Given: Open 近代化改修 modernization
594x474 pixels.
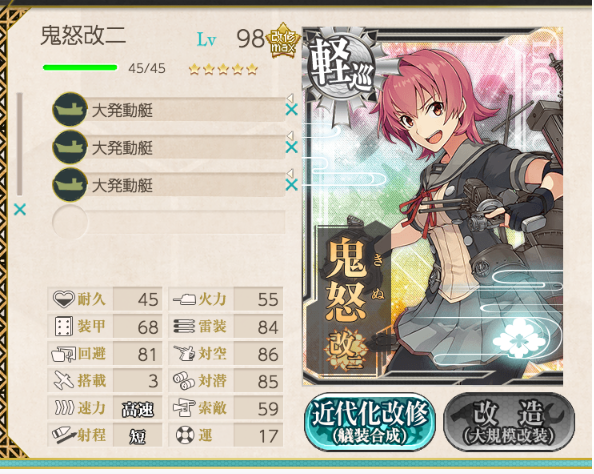Looking at the screenshot, I should coord(370,422).
